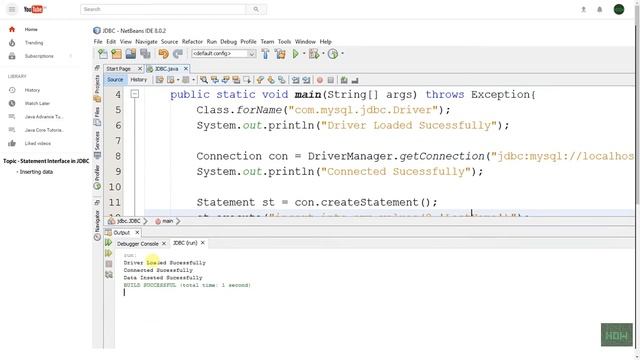This screenshot has height=360, width=640.
Task: Click the Open Project icon
Action: coord(131,53)
